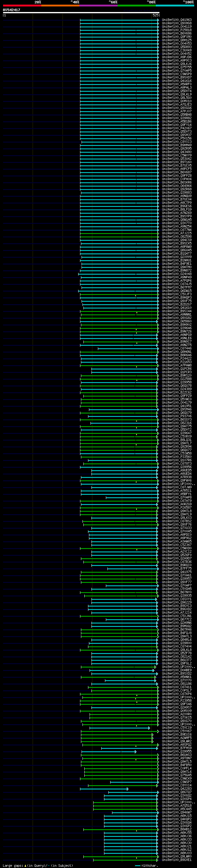Click the short cyan alignment bar for UniRef100_Q42283
The image size is (197, 868).
click(104, 789)
